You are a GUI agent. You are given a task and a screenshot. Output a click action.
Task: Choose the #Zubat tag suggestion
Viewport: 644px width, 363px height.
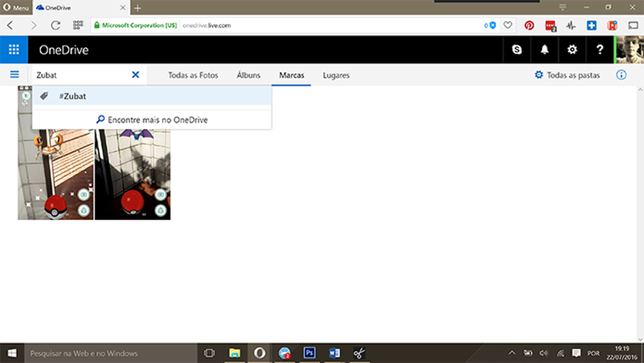(x=152, y=96)
